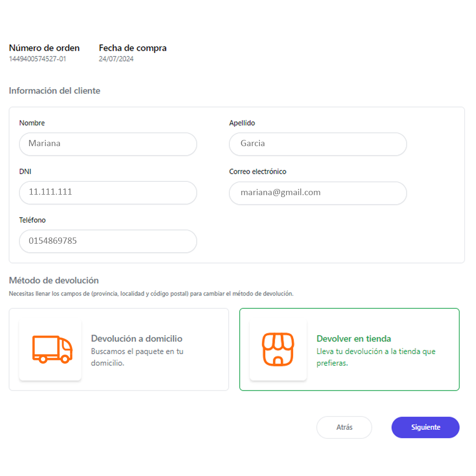Focus the Apellido field containing Garcia

(318, 144)
